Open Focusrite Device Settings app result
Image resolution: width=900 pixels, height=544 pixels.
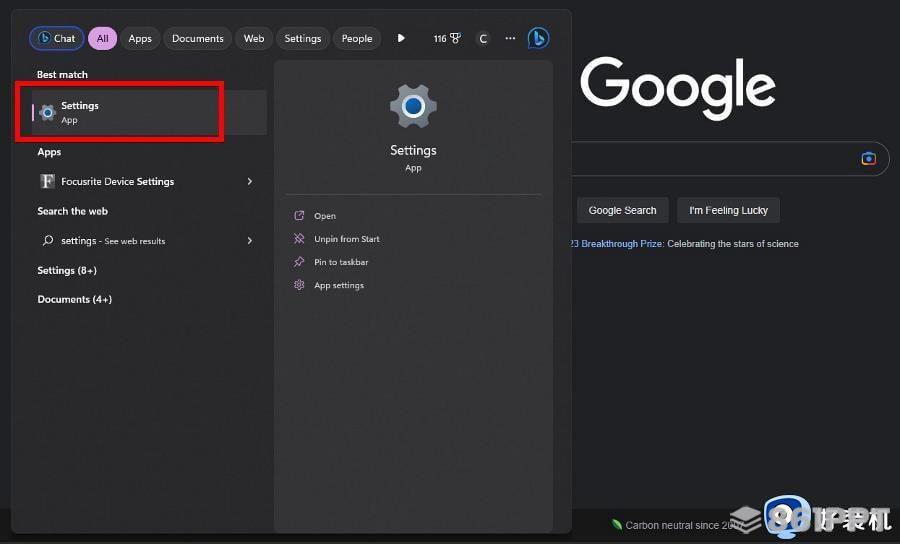149,181
